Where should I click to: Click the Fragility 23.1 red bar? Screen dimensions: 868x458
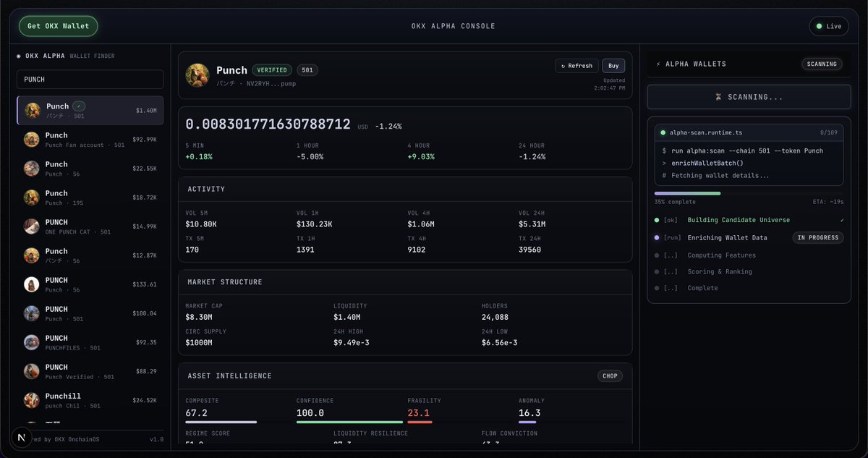(420, 422)
